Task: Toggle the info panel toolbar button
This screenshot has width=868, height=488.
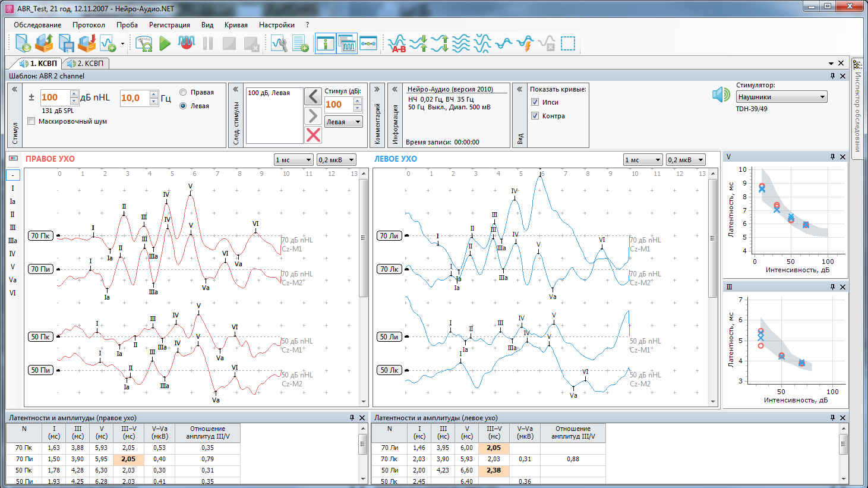Action: tap(326, 43)
